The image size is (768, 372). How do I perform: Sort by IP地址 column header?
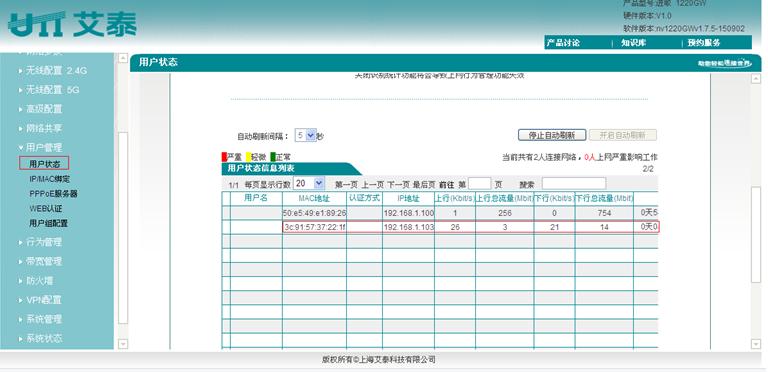click(x=408, y=199)
